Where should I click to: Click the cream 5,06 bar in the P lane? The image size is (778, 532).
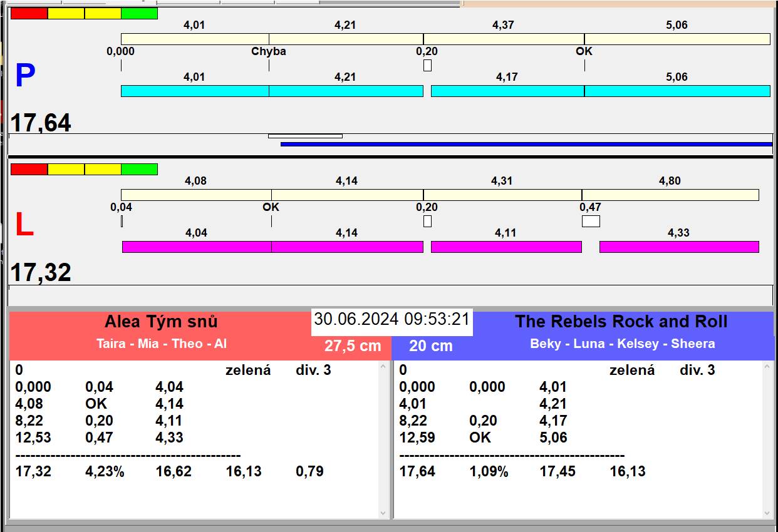tap(677, 39)
